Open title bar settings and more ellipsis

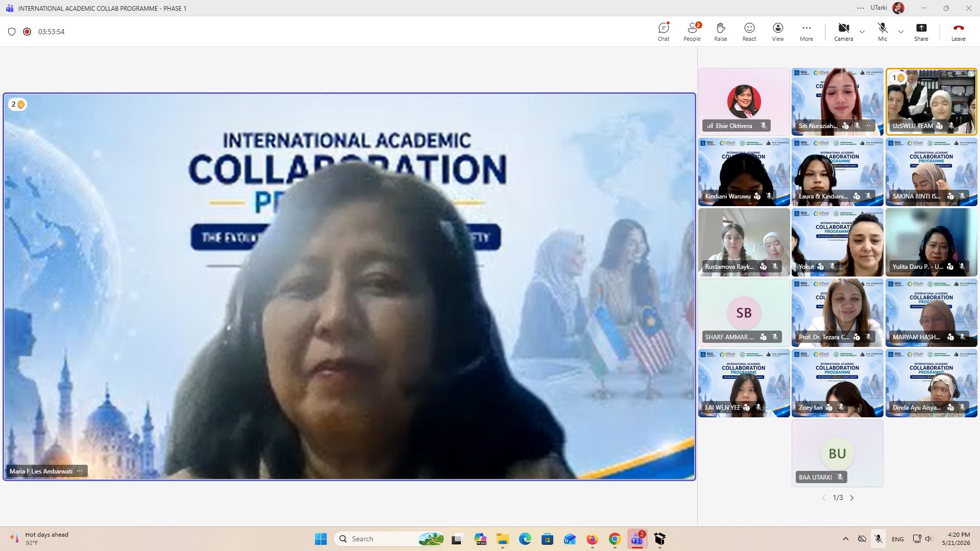(x=861, y=8)
